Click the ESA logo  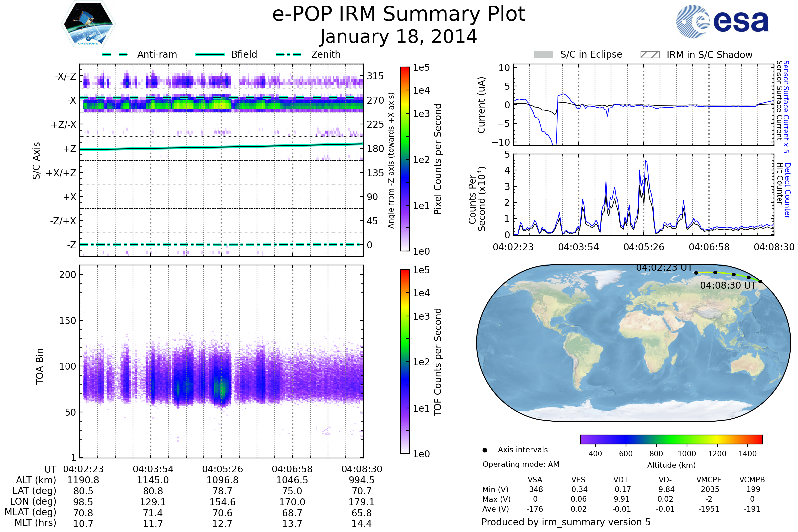tap(722, 21)
